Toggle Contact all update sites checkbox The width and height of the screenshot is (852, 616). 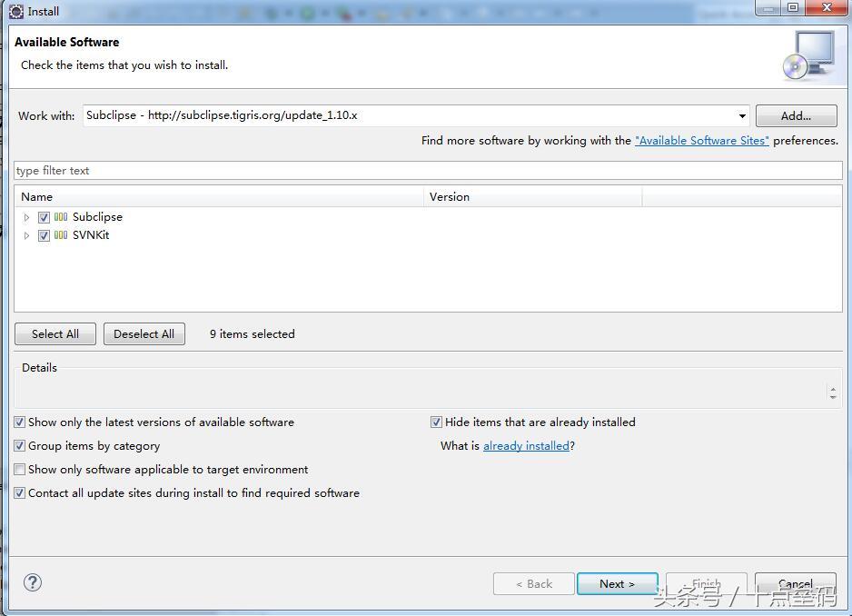20,493
